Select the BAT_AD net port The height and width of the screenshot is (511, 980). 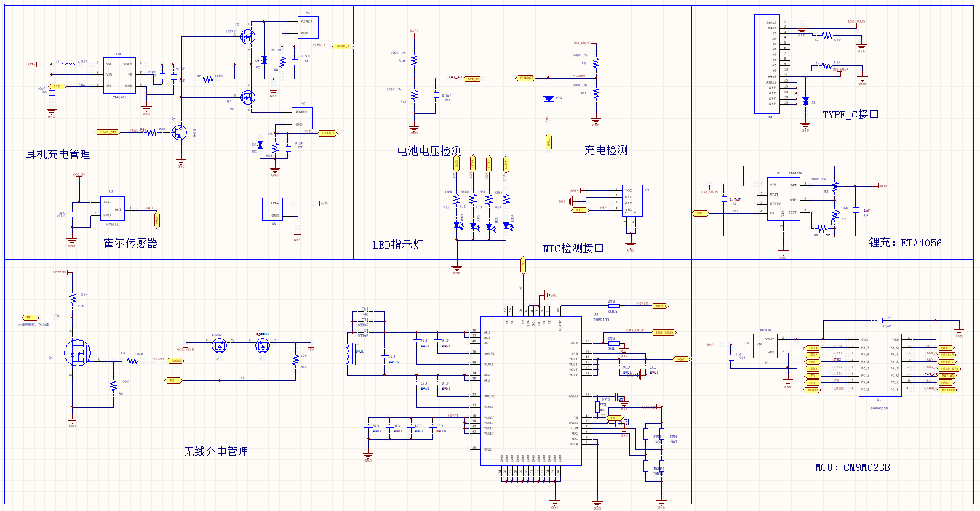[x=472, y=78]
